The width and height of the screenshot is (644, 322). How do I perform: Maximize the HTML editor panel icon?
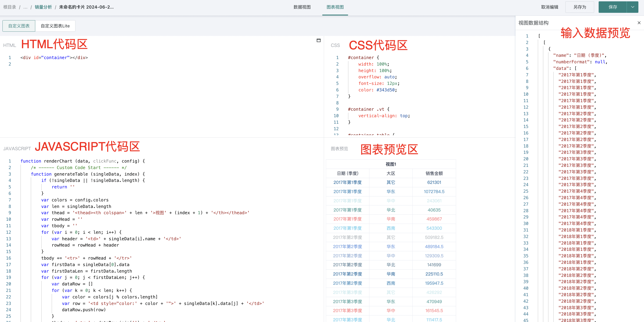click(x=318, y=40)
